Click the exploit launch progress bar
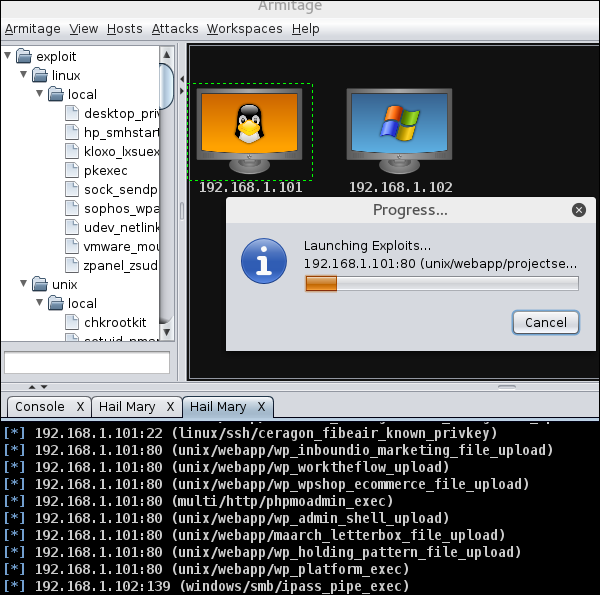The image size is (600, 595). [x=441, y=284]
